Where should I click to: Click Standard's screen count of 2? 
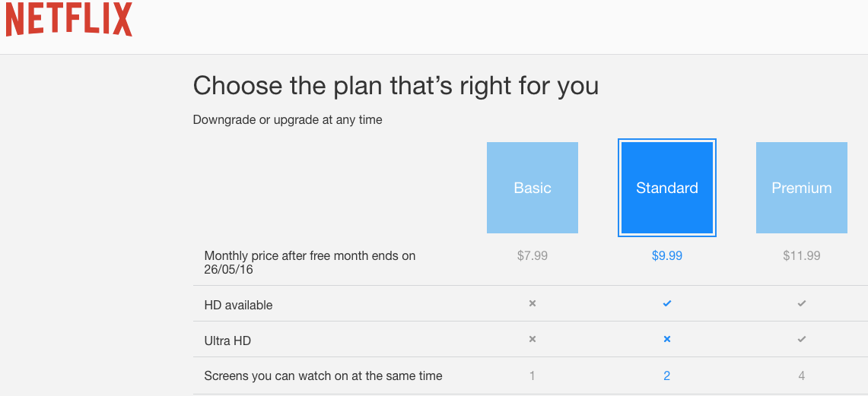click(667, 375)
